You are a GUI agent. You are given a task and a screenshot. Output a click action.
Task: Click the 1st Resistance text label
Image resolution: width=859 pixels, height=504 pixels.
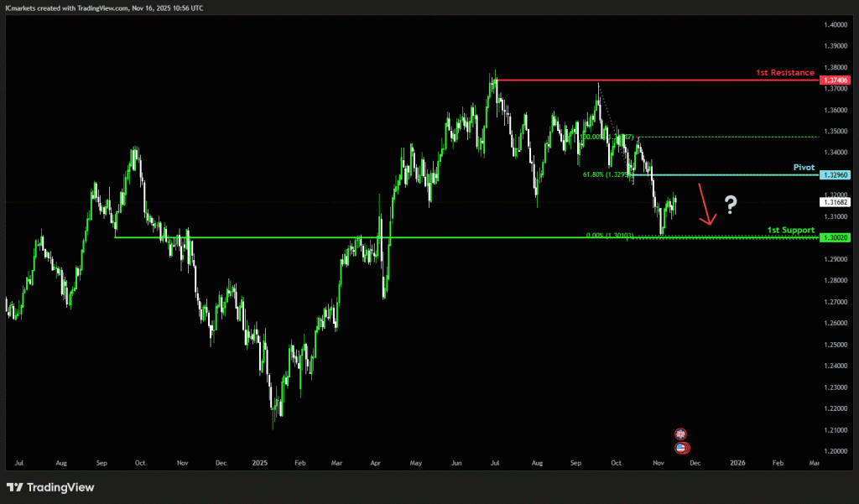click(785, 73)
